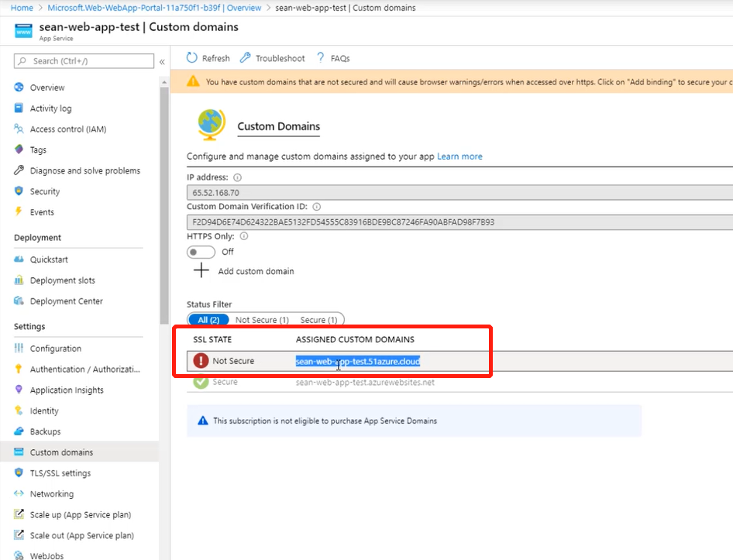Open Application Insights item
Screen dimensions: 733x560
point(67,390)
